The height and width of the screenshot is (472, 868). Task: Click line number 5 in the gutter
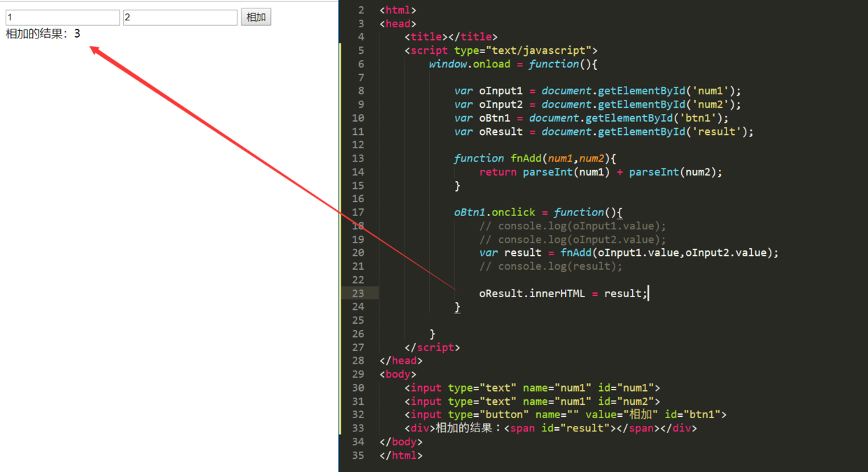(x=360, y=50)
